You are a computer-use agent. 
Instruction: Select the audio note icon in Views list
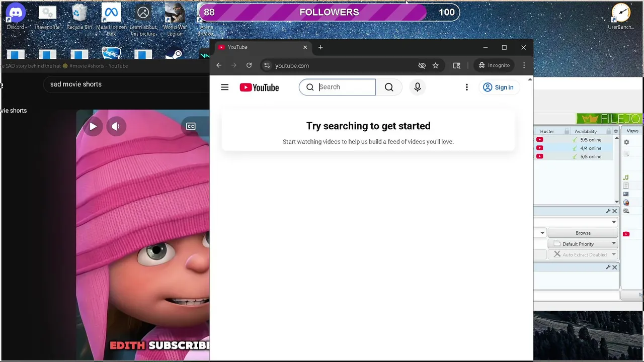point(626,177)
